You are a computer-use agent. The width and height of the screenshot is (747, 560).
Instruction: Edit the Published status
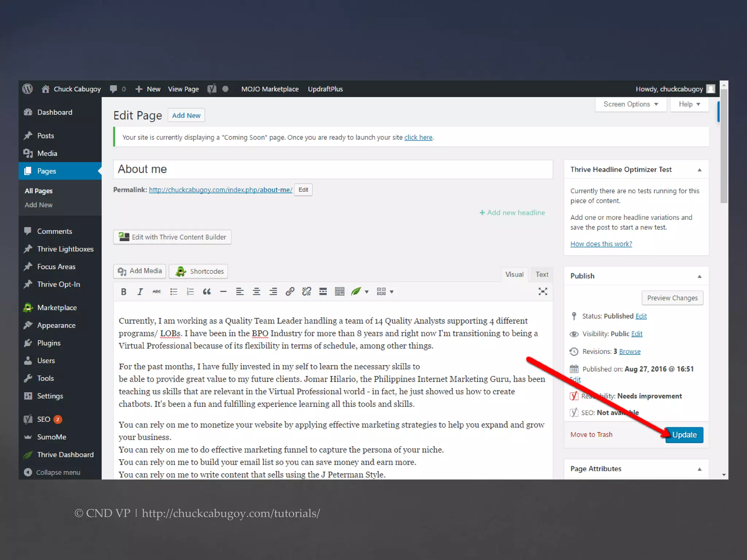point(641,316)
